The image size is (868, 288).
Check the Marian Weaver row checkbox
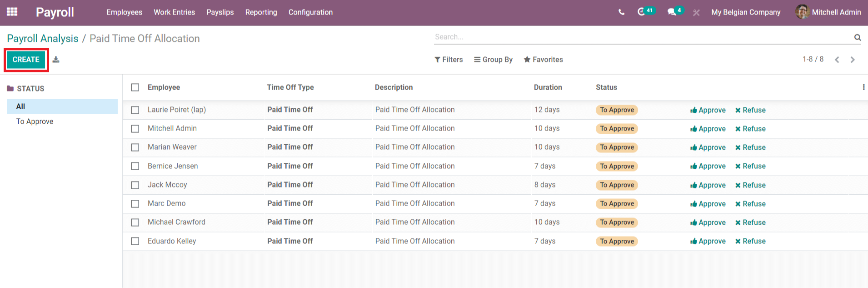click(x=135, y=147)
